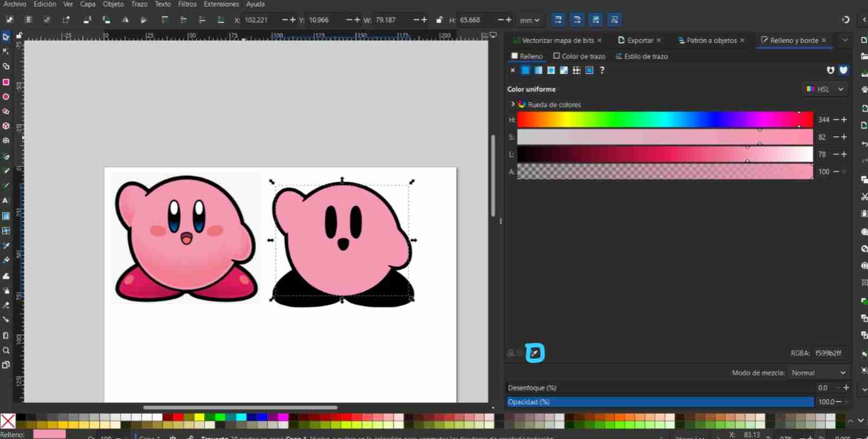Open the Filtros menu
Image resolution: width=868 pixels, height=439 pixels.
tap(187, 4)
